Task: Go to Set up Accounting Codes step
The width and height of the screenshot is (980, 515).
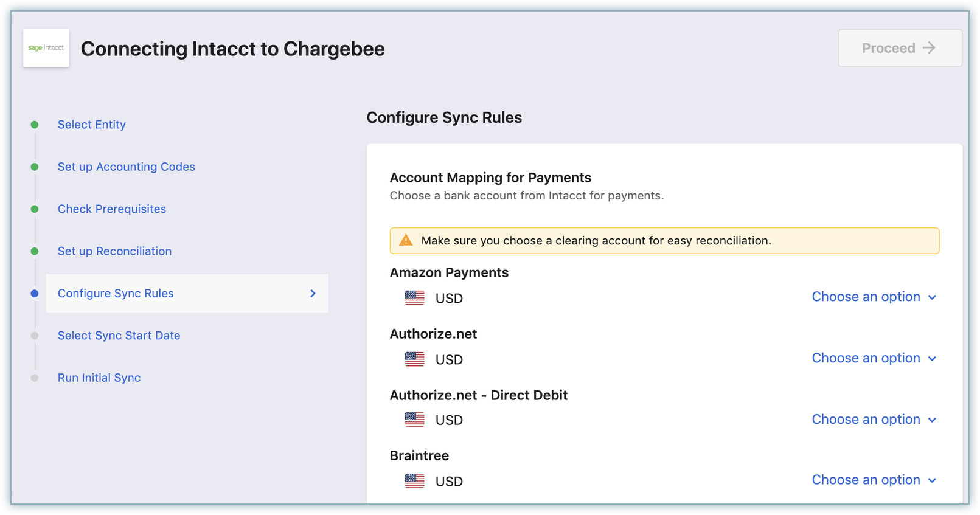Action: [127, 167]
